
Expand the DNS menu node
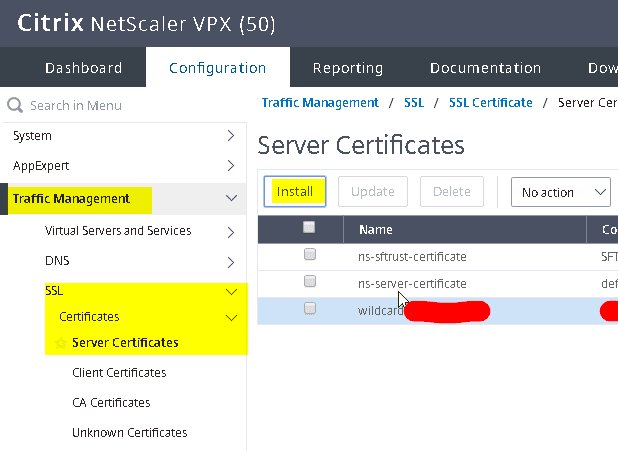231,261
